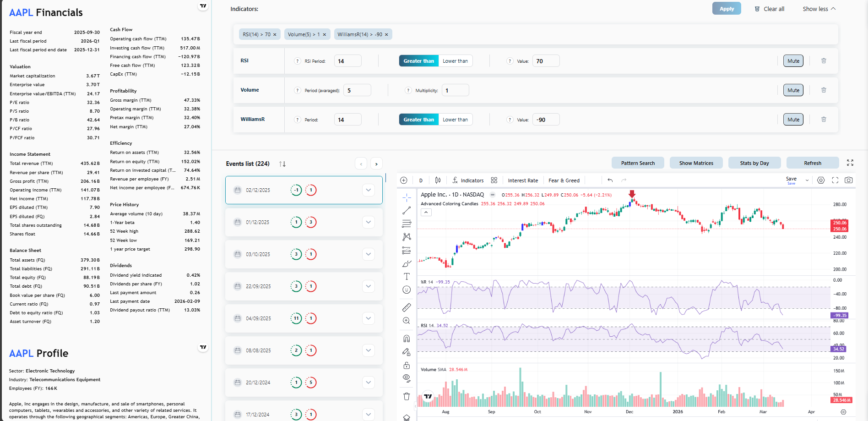
Task: Activate the zoom in tool
Action: (407, 321)
